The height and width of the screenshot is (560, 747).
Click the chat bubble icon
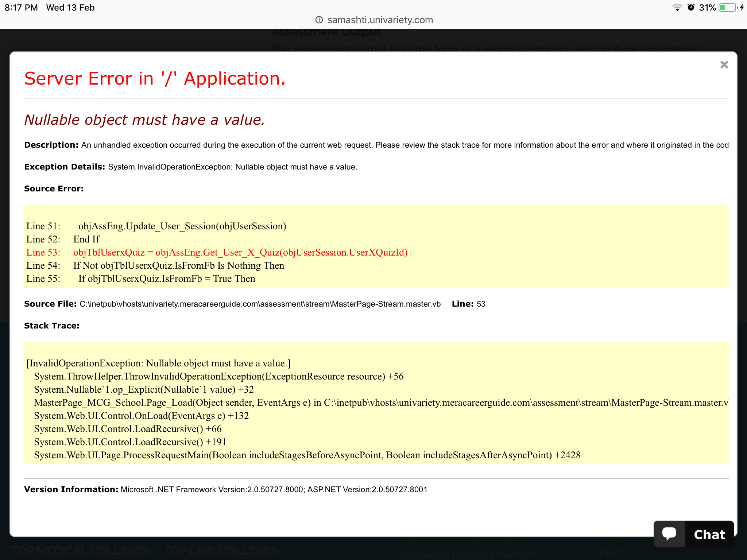[x=669, y=534]
